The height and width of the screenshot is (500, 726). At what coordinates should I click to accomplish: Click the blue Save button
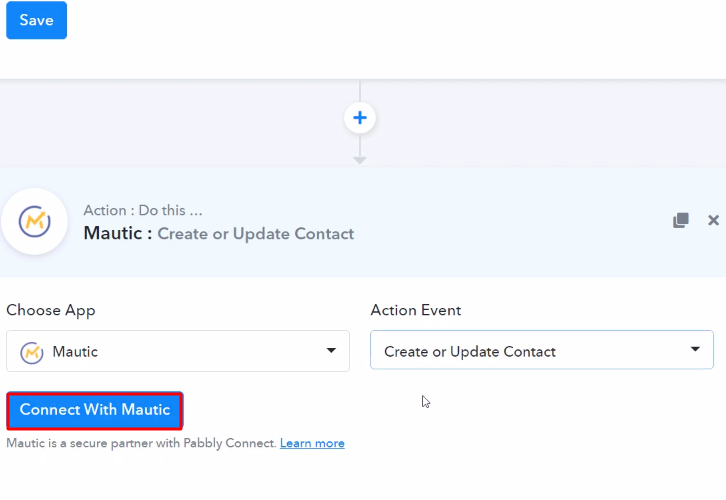click(36, 20)
